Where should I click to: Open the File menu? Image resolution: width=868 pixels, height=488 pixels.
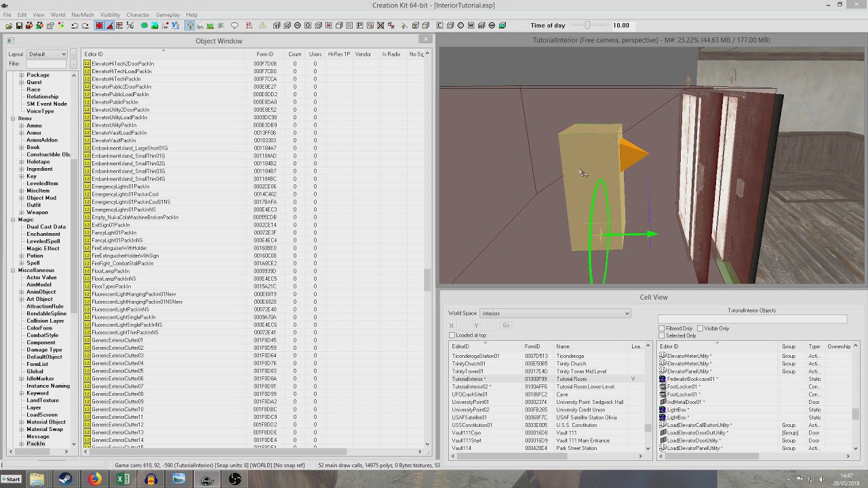coord(7,15)
